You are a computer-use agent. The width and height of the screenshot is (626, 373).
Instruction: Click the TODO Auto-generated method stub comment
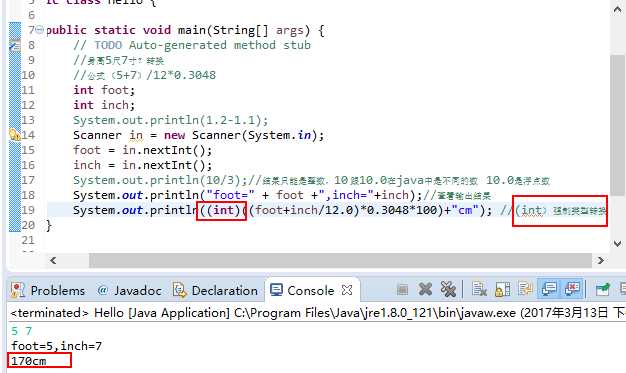click(192, 45)
